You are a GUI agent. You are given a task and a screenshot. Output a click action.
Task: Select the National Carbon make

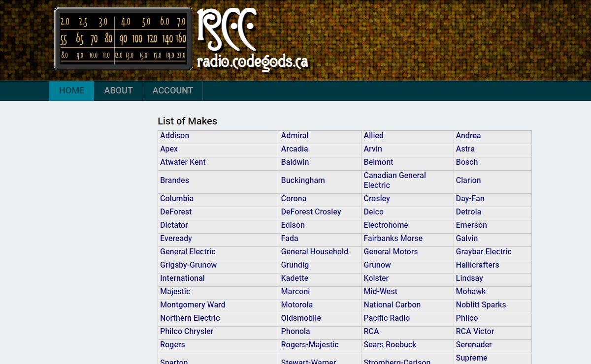[392, 305]
